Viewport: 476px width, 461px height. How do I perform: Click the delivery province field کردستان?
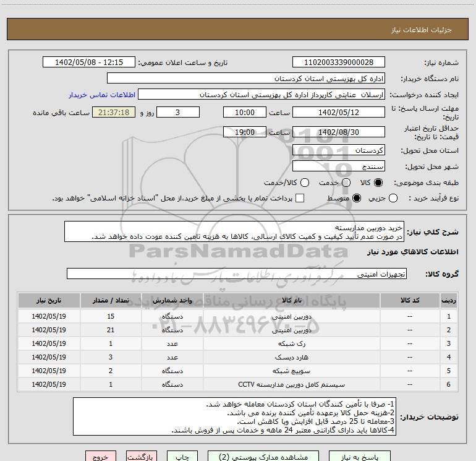pos(339,150)
